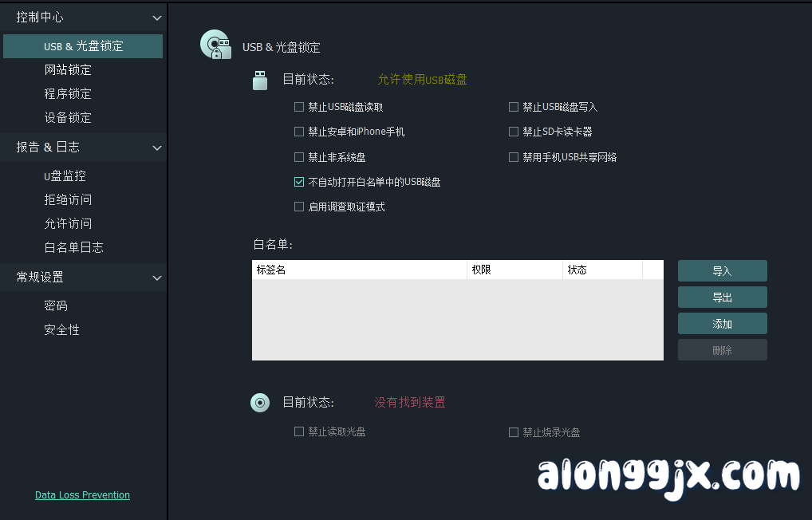Collapse the 报告 & 日志 section
This screenshot has height=520, width=812.
pyautogui.click(x=157, y=147)
